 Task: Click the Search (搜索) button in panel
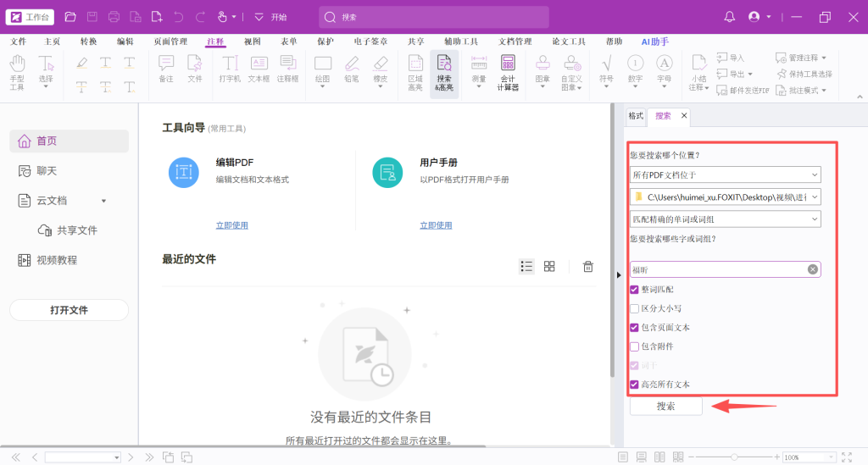point(666,407)
